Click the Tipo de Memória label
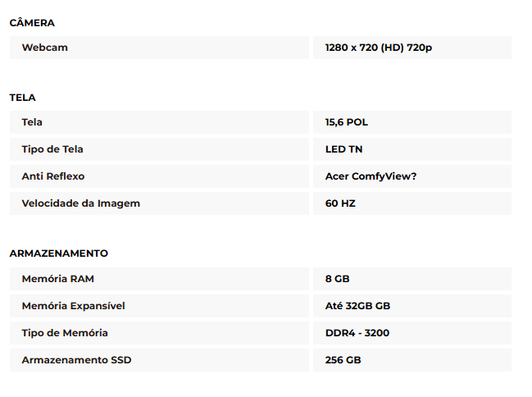Screen dimensions: 532x397 (x=65, y=333)
